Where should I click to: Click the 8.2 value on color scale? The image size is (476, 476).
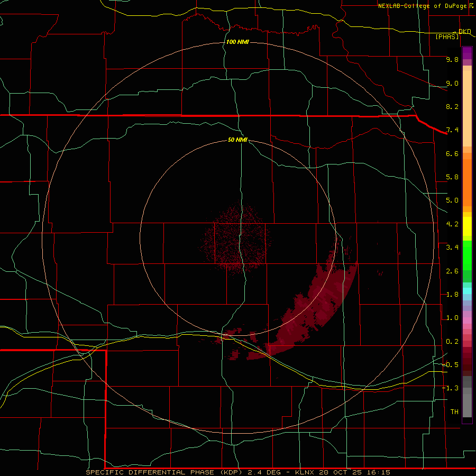click(452, 106)
